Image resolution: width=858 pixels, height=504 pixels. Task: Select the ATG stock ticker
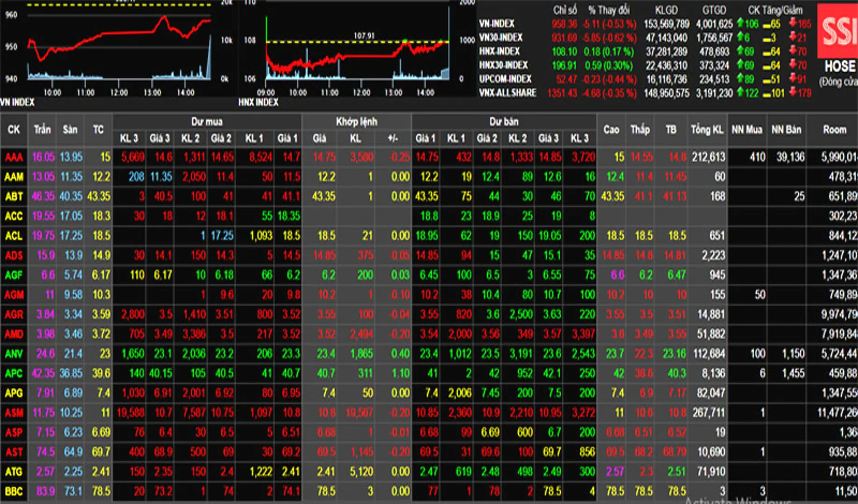click(x=14, y=472)
